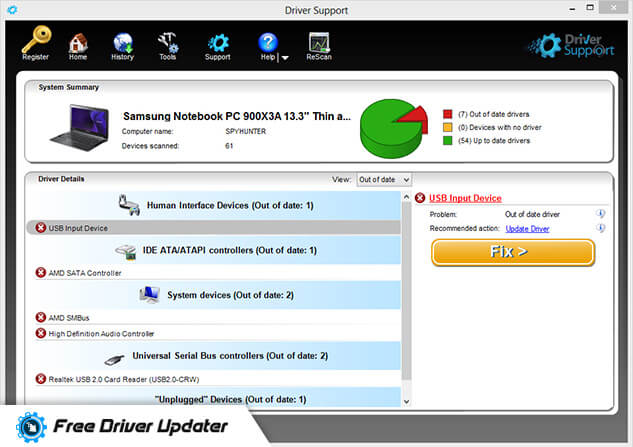Select the AMD SMBus row

point(214,318)
